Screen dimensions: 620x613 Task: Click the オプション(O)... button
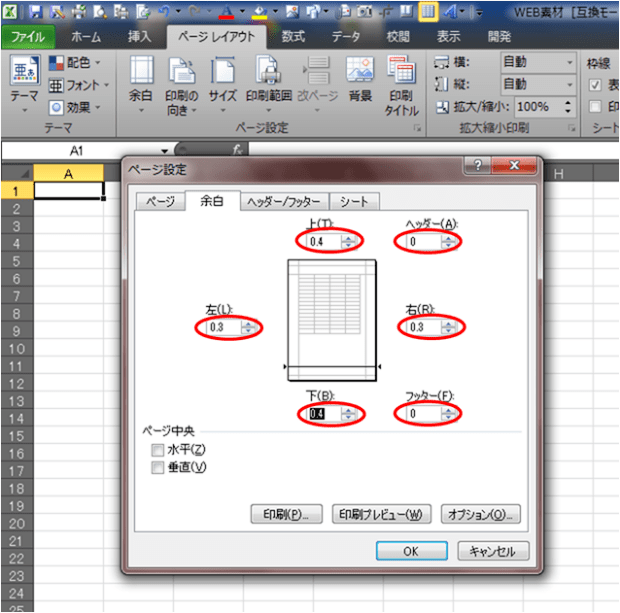(x=480, y=514)
